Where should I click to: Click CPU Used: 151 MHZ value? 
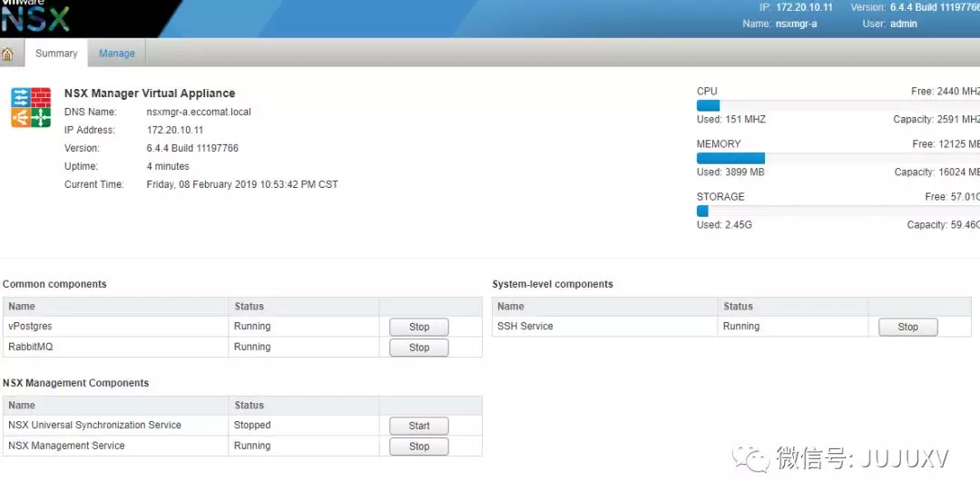(731, 120)
